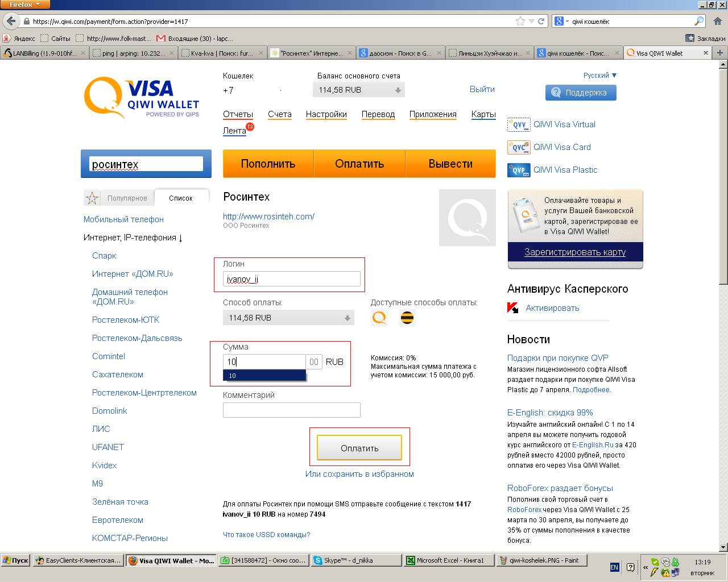Click the Выйти logout link
728x582 pixels.
[x=482, y=89]
